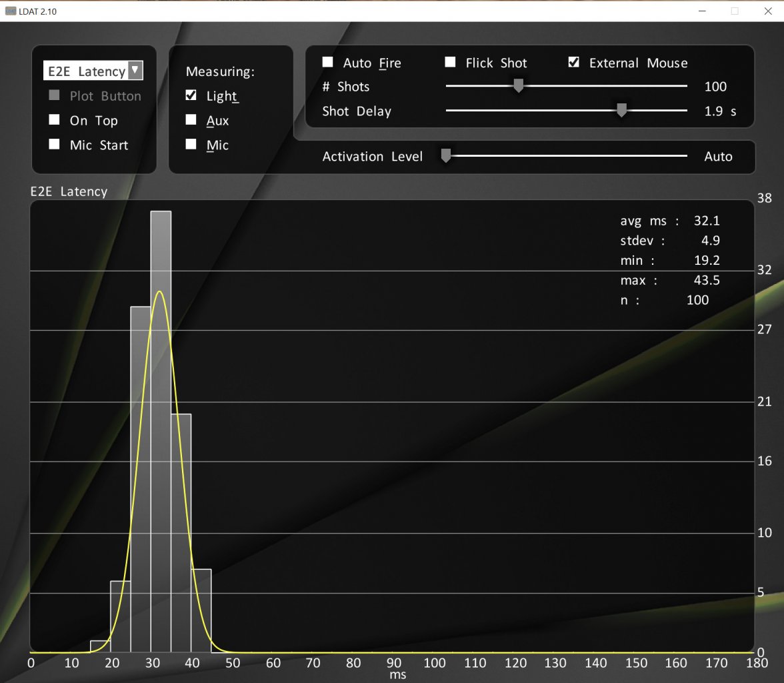Click the Plot Button checkbox
The height and width of the screenshot is (683, 784).
[54, 95]
